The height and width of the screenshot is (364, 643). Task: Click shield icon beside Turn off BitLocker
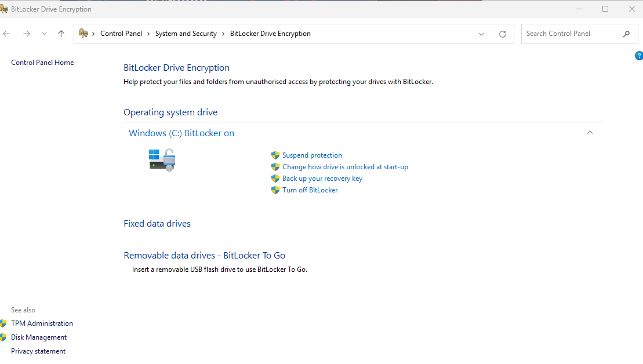point(275,190)
